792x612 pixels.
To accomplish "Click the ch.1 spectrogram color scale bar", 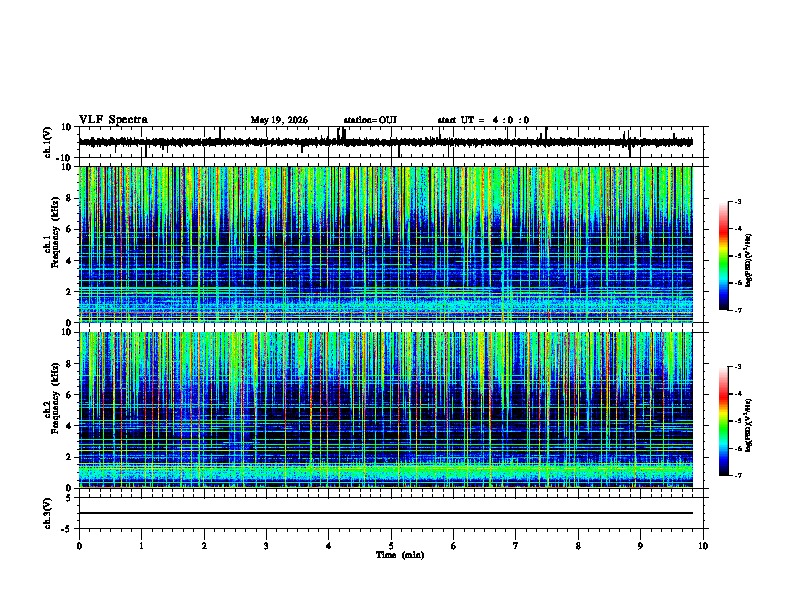I will coord(723,256).
